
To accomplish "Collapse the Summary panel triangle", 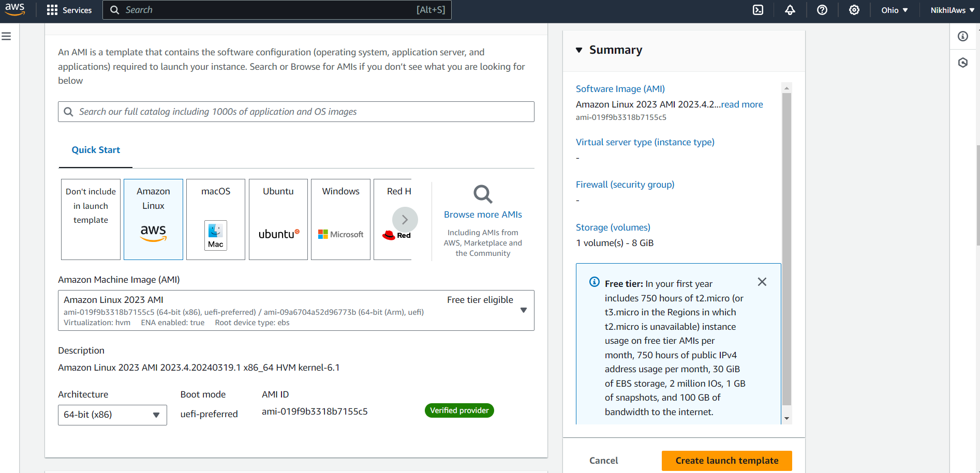I will pyautogui.click(x=579, y=50).
